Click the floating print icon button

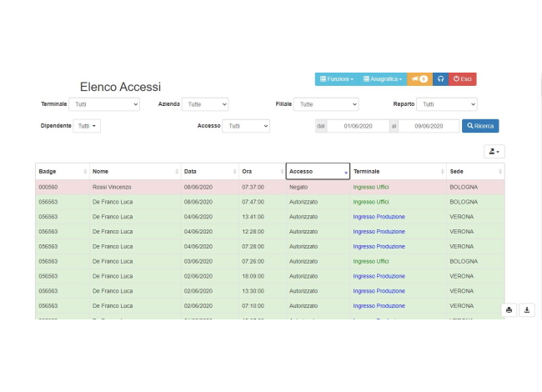pos(509,310)
